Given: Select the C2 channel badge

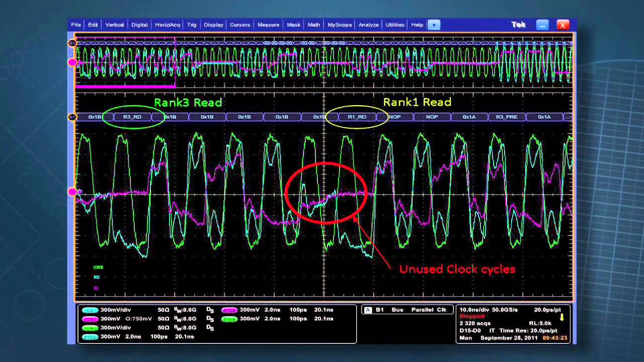Looking at the screenshot, I should 90,310.
